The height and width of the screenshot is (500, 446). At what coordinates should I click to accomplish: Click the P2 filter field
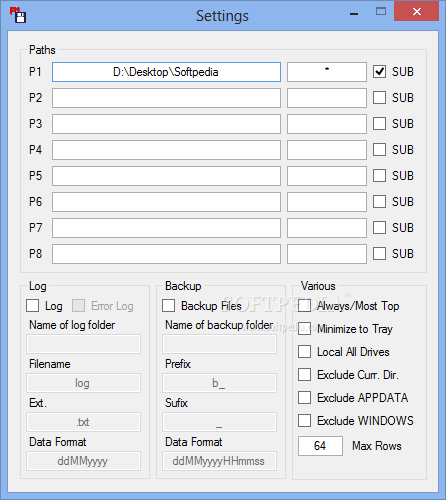pos(327,98)
